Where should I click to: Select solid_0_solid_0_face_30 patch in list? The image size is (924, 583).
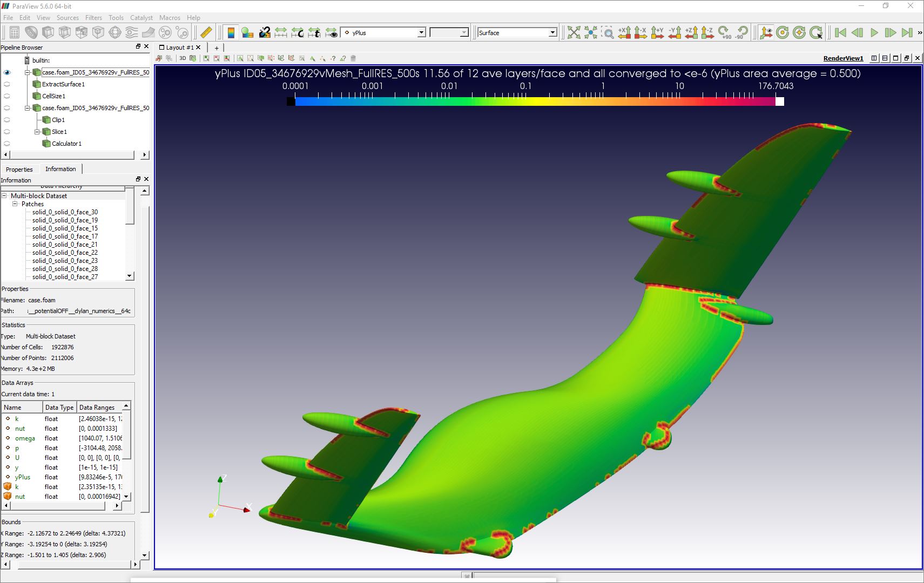tap(65, 212)
